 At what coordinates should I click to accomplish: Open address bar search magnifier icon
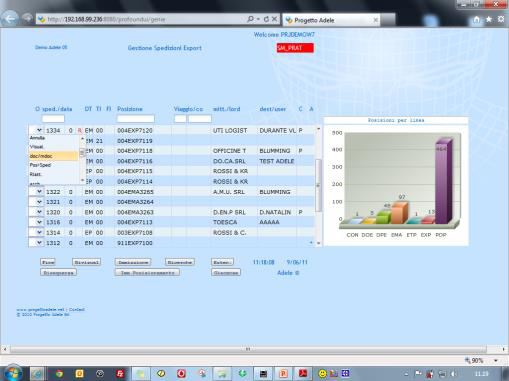(250, 19)
